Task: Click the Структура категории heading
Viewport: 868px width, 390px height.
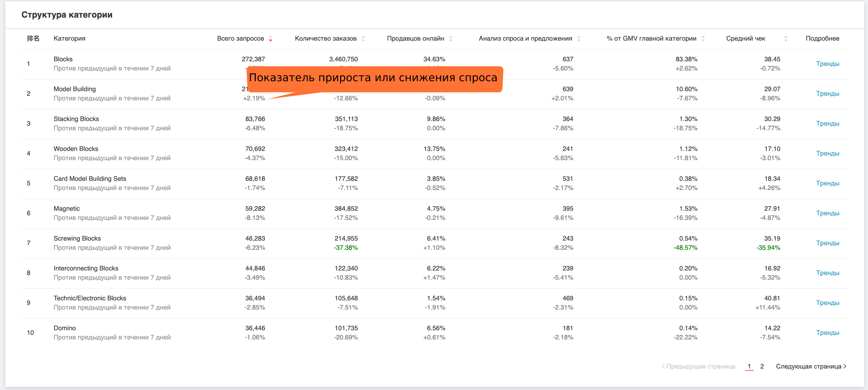Action: tap(67, 15)
